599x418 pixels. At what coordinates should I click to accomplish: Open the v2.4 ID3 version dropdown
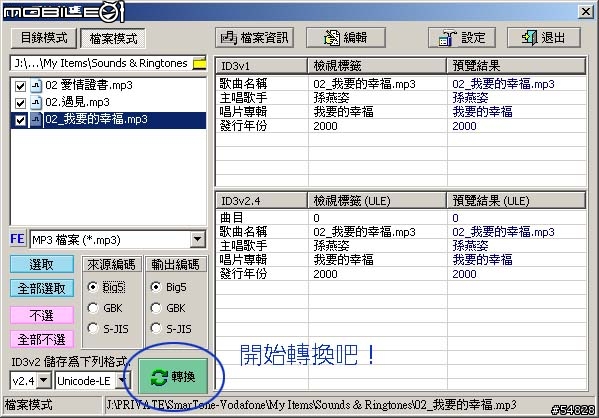point(44,381)
